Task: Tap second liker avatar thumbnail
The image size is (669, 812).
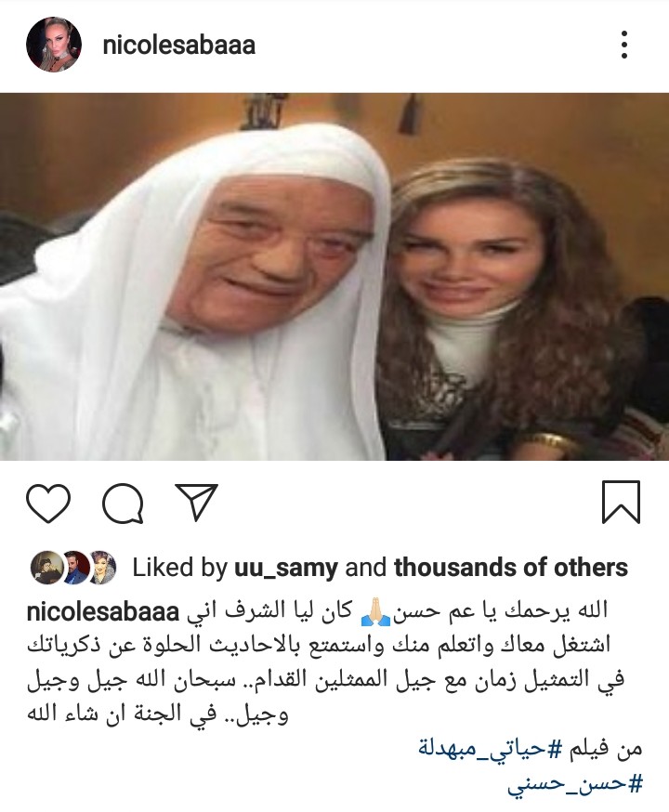Action: pyautogui.click(x=74, y=567)
